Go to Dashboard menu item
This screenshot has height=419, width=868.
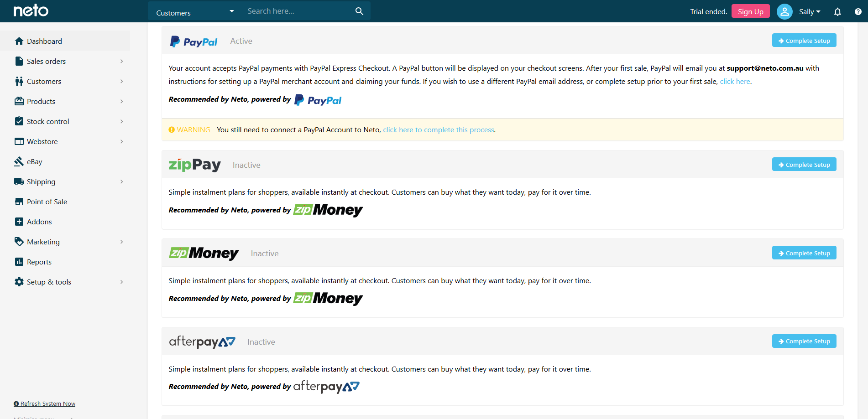coord(65,41)
